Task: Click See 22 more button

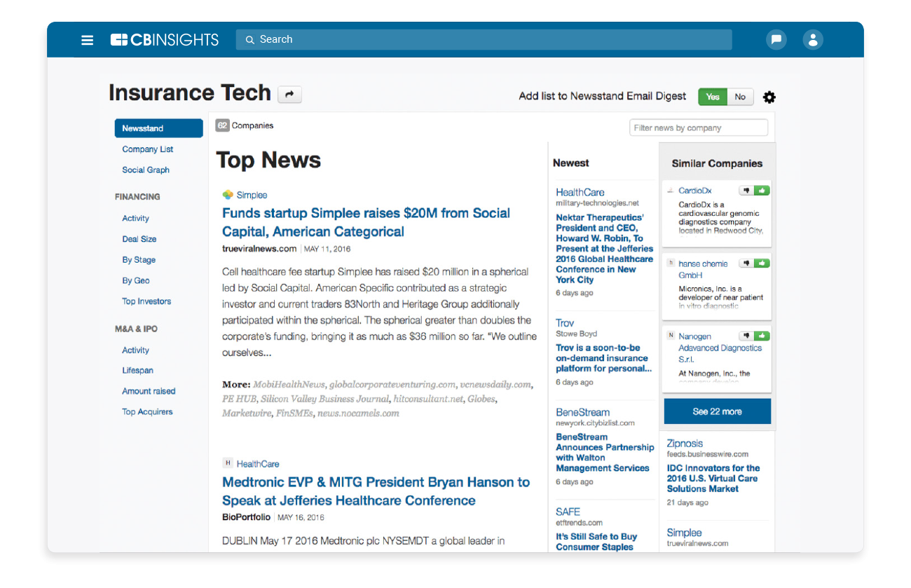Action: coord(717,411)
